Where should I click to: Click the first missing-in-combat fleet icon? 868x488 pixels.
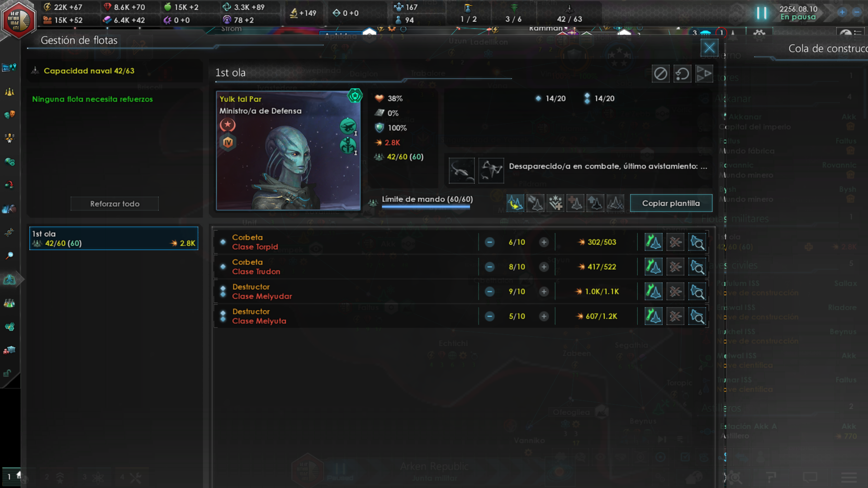461,171
